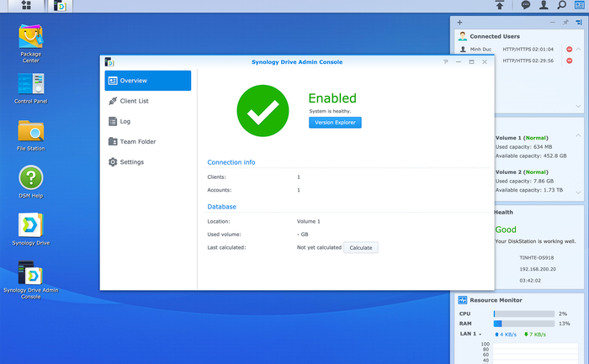
Task: Click the CPU usage bar
Action: pos(524,314)
